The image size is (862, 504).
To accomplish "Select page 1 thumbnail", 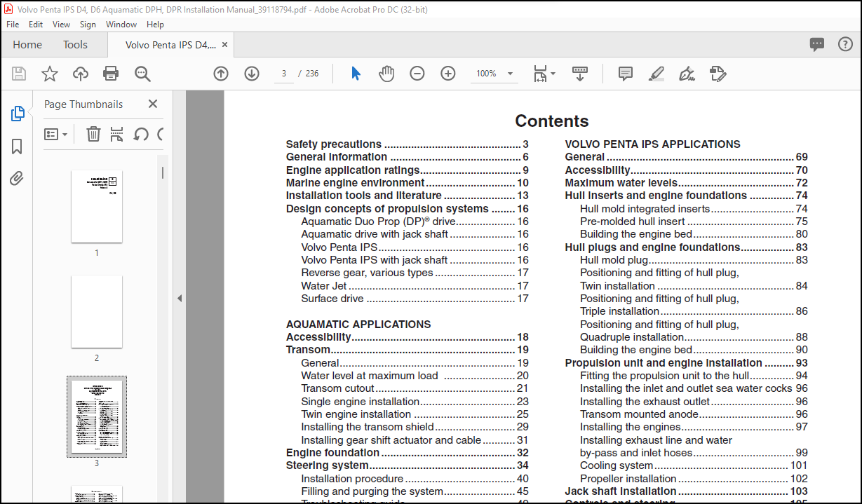I will [97, 206].
